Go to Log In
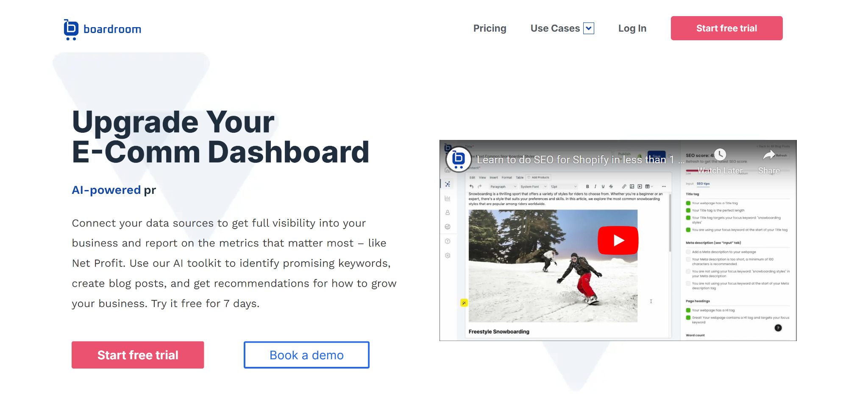868x408 pixels. pyautogui.click(x=632, y=28)
